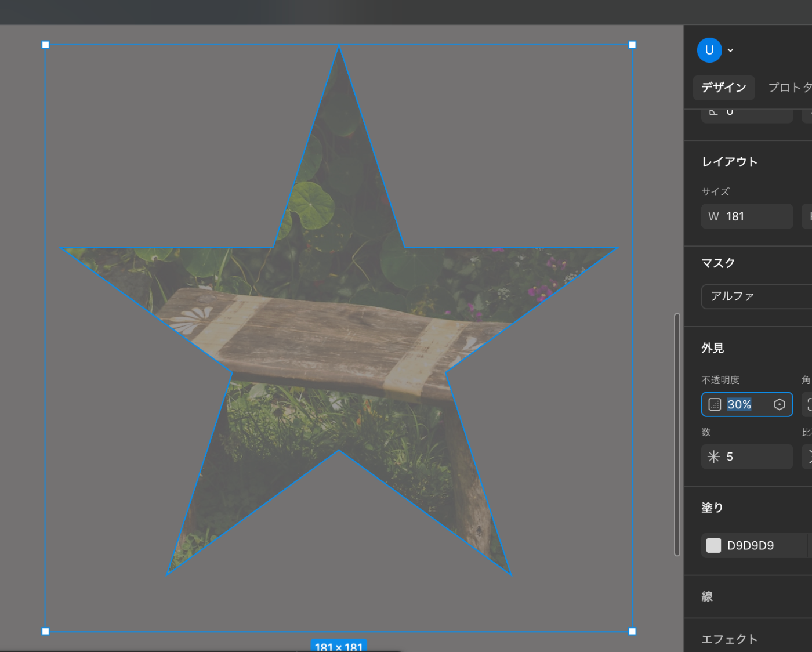Expand the chevron beside the U avatar
The width and height of the screenshot is (812, 652).
(x=731, y=50)
